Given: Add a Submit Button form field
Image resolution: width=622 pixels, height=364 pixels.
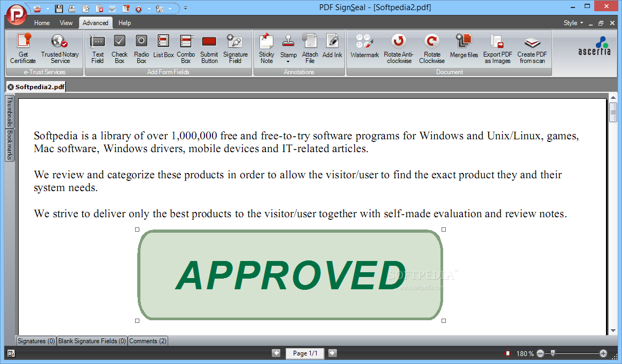Looking at the screenshot, I should pyautogui.click(x=209, y=49).
